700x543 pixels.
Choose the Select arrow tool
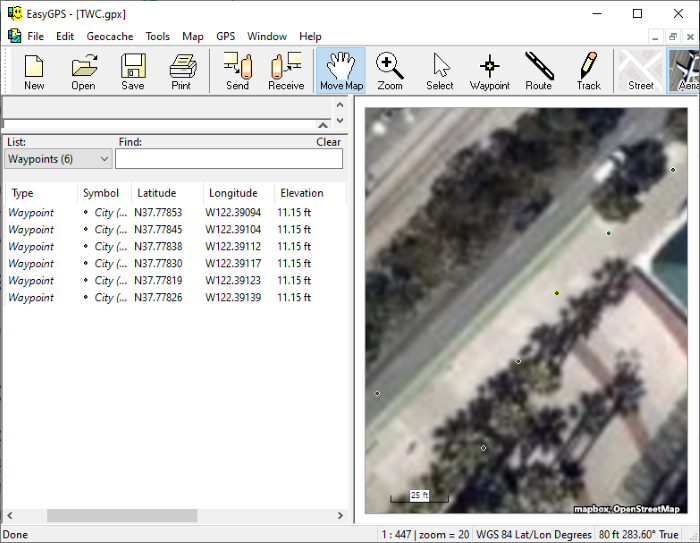coord(440,71)
